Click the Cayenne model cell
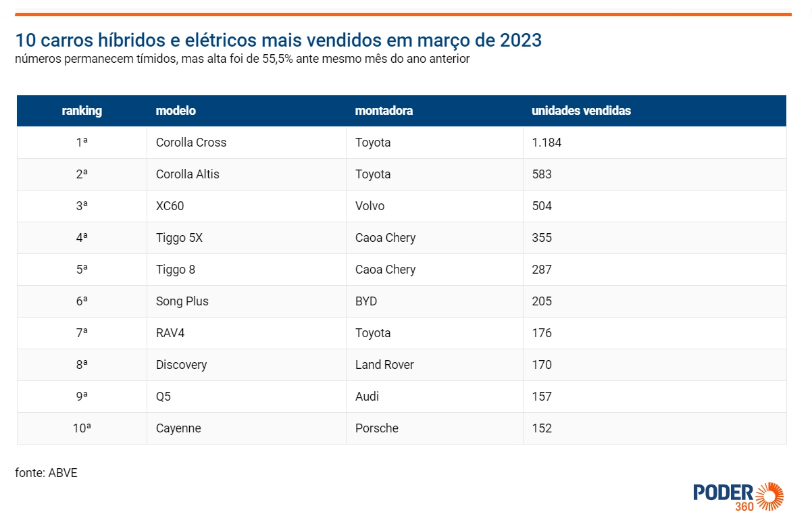The height and width of the screenshot is (527, 812). (x=247, y=428)
